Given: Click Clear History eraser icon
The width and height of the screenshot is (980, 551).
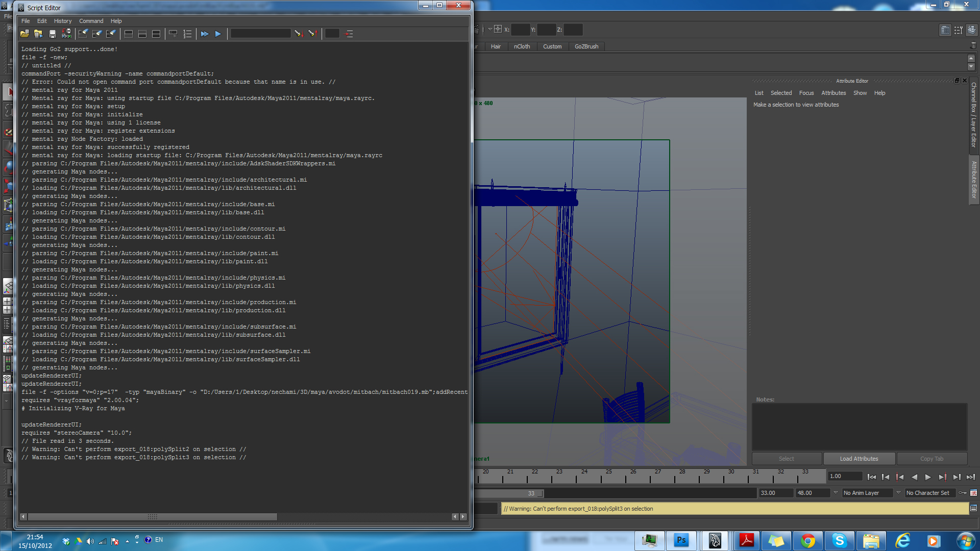Looking at the screenshot, I should click(83, 34).
